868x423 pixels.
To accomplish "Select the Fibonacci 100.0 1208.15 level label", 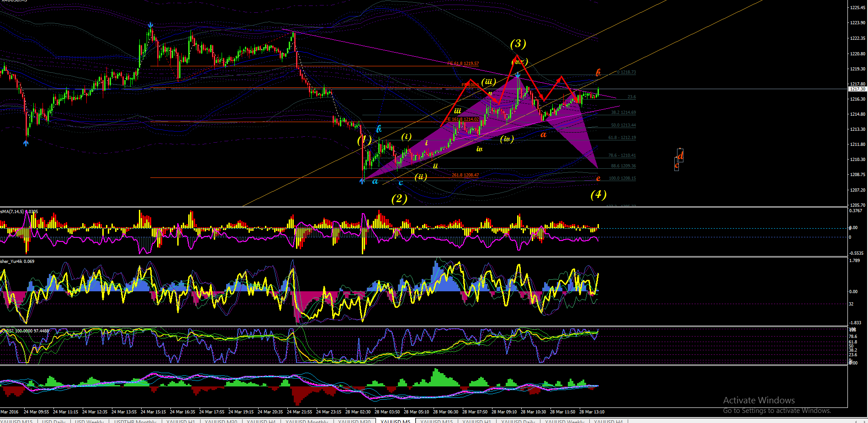I will click(x=623, y=178).
